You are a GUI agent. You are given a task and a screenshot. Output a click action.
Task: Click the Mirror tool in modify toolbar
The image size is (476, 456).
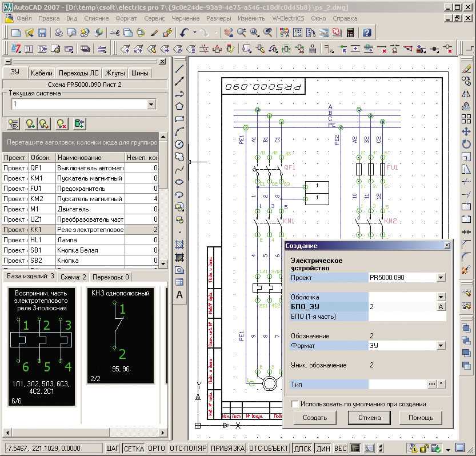(466, 94)
